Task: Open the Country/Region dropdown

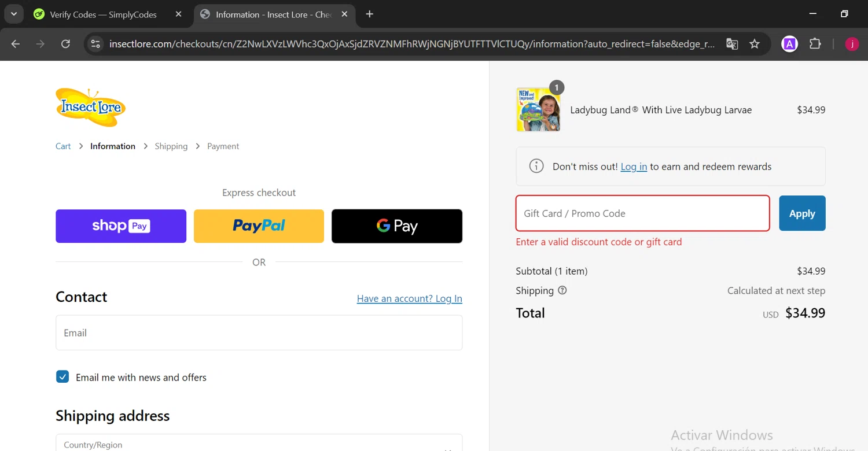Action: [x=259, y=444]
